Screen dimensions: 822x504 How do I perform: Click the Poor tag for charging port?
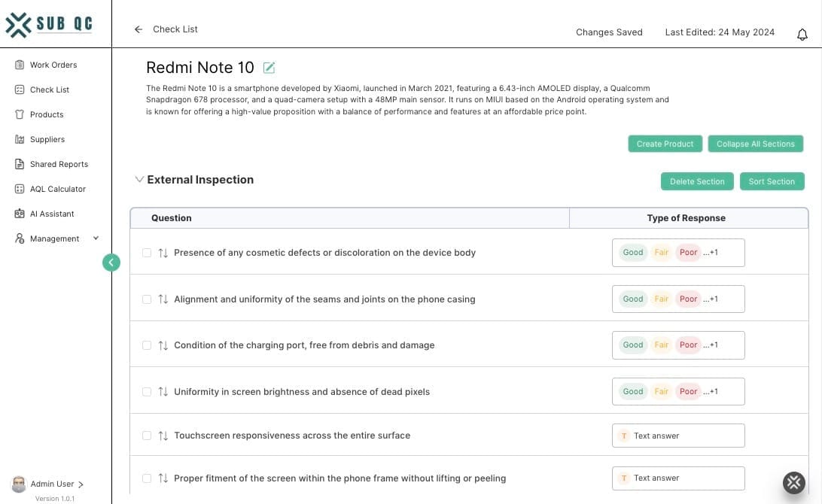point(688,345)
